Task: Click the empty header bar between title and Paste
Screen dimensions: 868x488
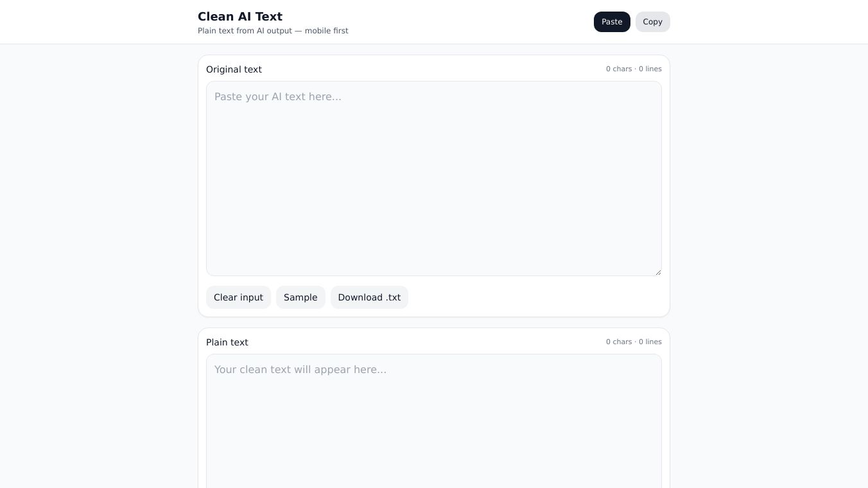Action: pyautogui.click(x=469, y=22)
